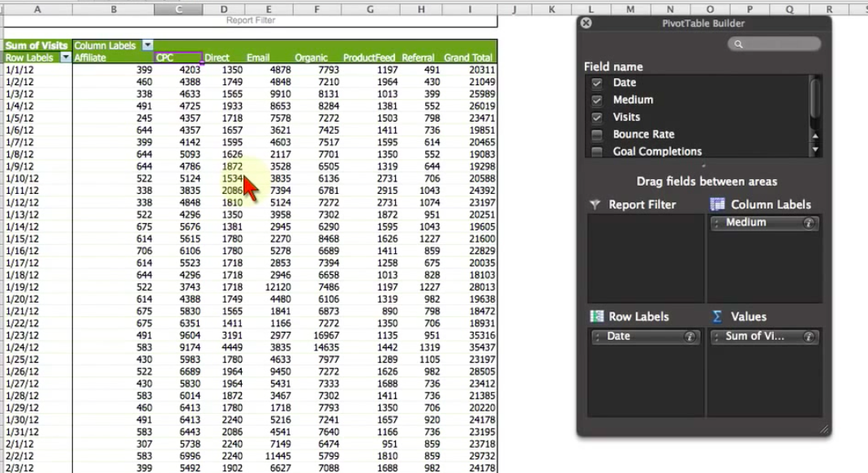
Task: Open the Column Labels filter dropdown
Action: [x=148, y=45]
